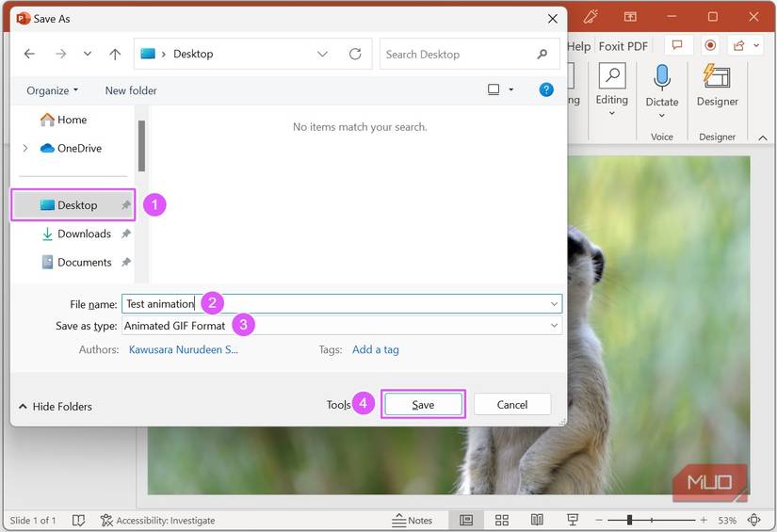Collapse with Hide Folders
Image resolution: width=777 pixels, height=532 pixels.
[56, 406]
